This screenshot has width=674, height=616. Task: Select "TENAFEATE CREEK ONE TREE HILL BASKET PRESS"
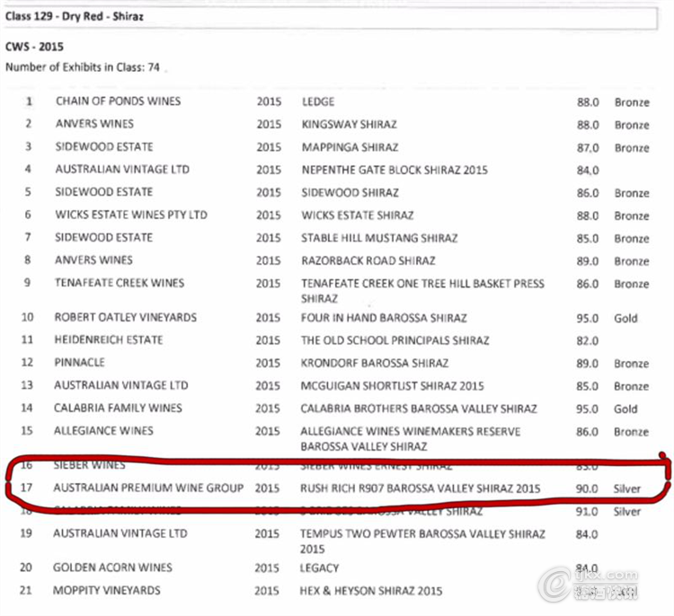coord(422,284)
